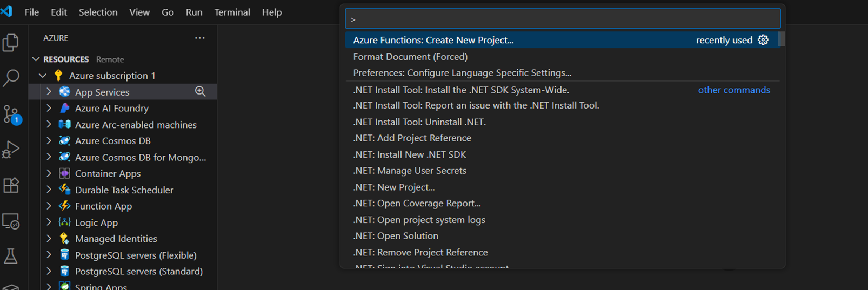Open the Explorer view in activity bar
This screenshot has width=868, height=290.
coord(11,43)
